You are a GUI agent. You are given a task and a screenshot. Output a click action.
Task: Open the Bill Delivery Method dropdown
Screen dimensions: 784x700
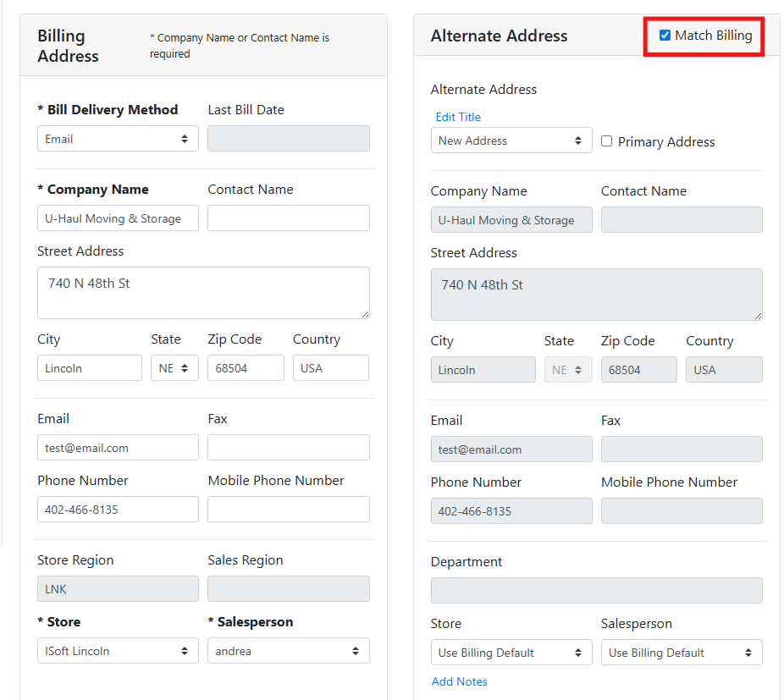tap(118, 139)
